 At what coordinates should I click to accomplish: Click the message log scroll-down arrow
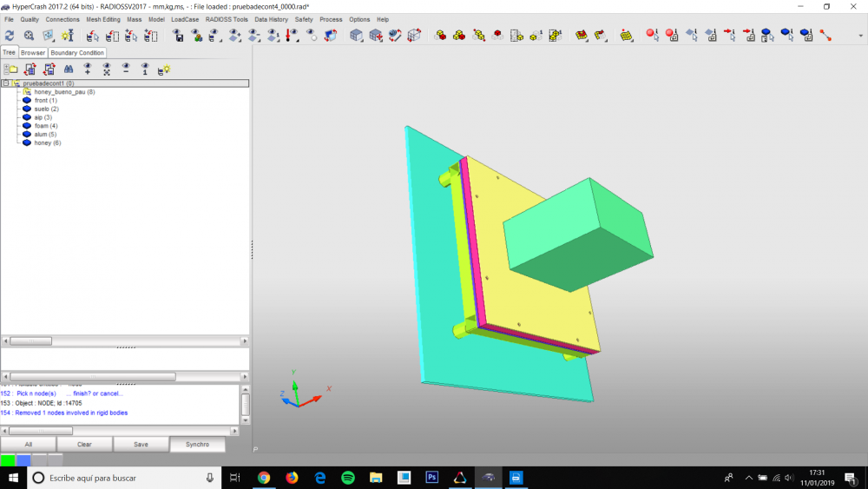(x=246, y=420)
